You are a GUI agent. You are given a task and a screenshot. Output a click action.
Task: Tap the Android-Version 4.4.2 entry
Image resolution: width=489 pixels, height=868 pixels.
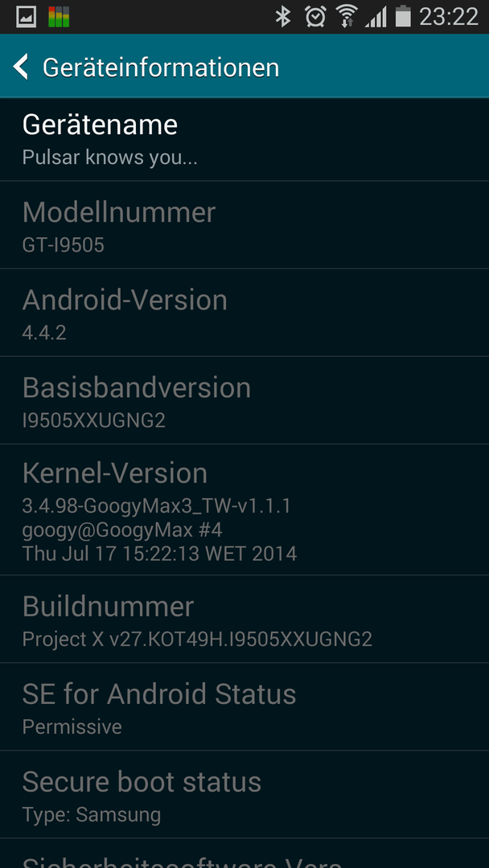tap(244, 313)
